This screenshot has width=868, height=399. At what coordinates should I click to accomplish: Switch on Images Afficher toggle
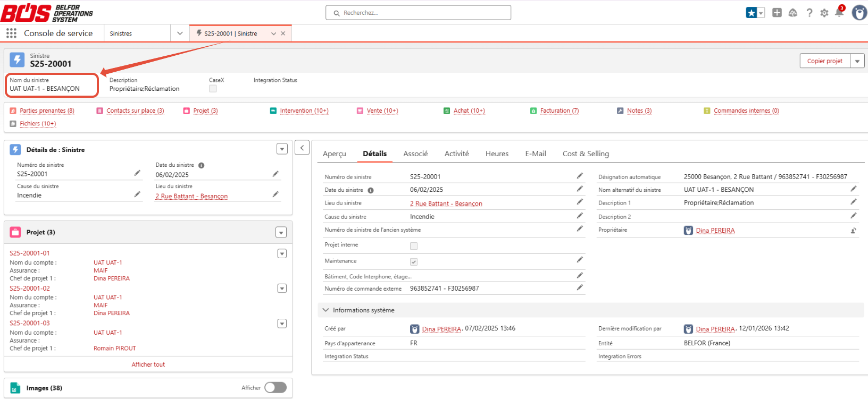coord(276,388)
